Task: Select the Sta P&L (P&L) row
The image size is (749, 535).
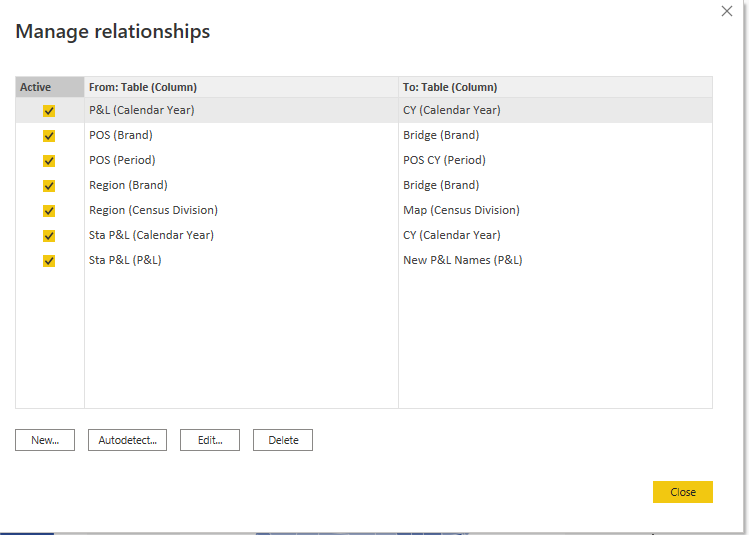Action: [364, 260]
